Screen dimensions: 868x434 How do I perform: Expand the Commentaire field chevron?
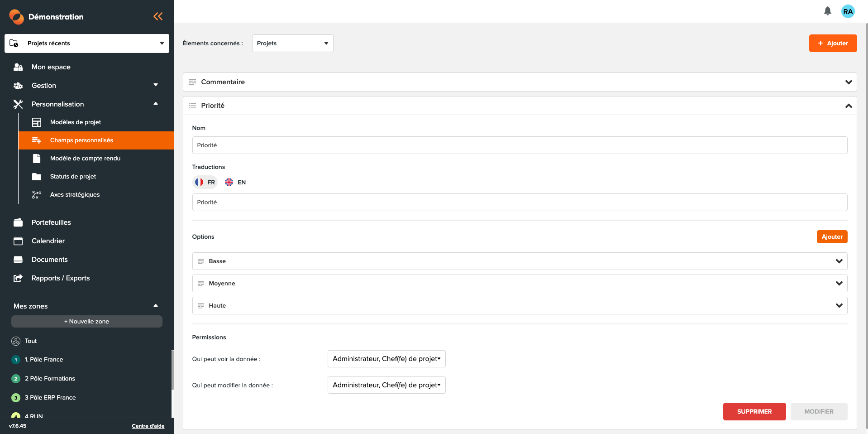(x=849, y=82)
